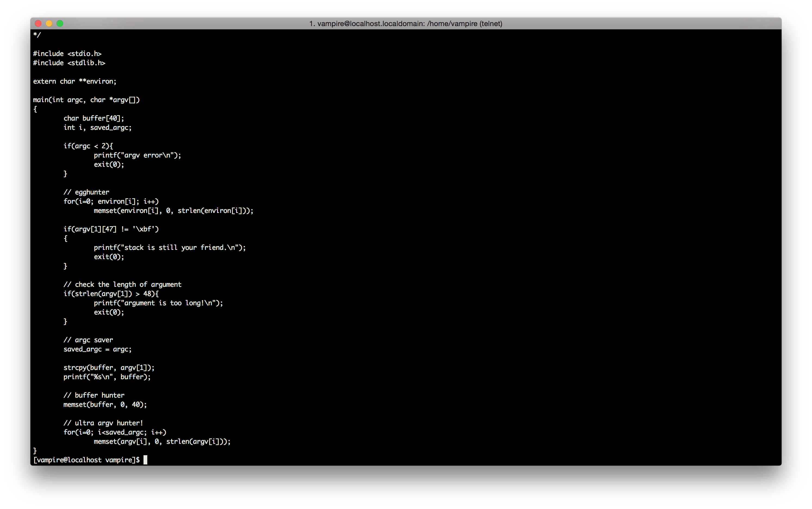Click the 'int i, saved_argc;' declaration

(97, 128)
